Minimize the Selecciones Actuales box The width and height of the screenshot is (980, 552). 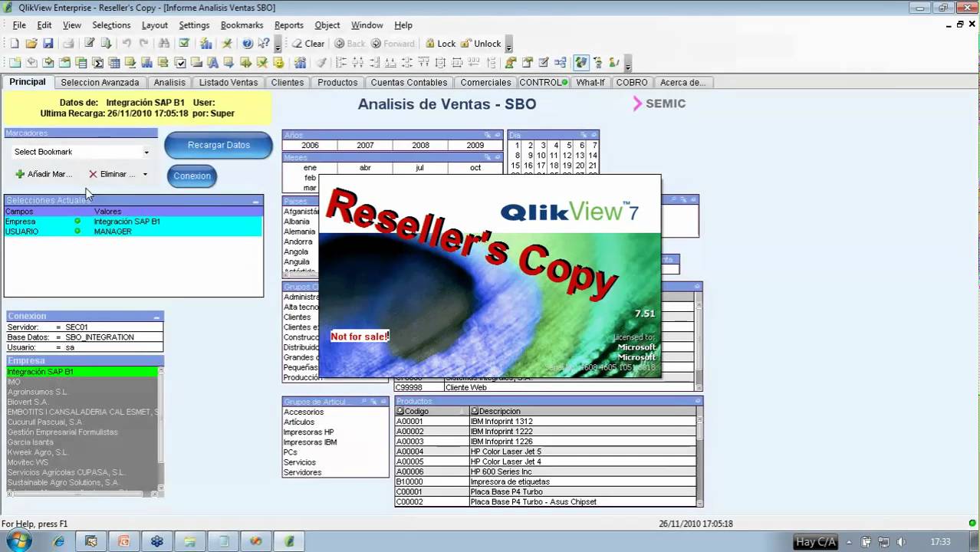[x=256, y=201]
